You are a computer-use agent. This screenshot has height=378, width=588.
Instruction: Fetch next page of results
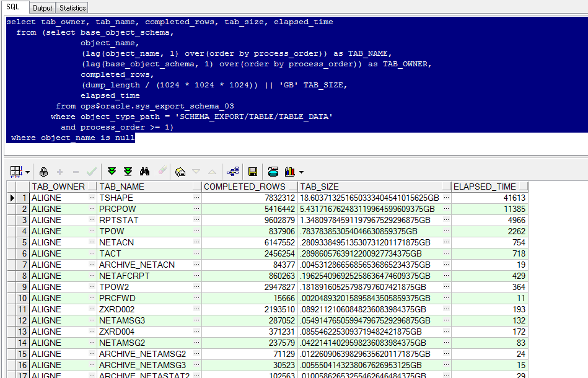point(112,172)
